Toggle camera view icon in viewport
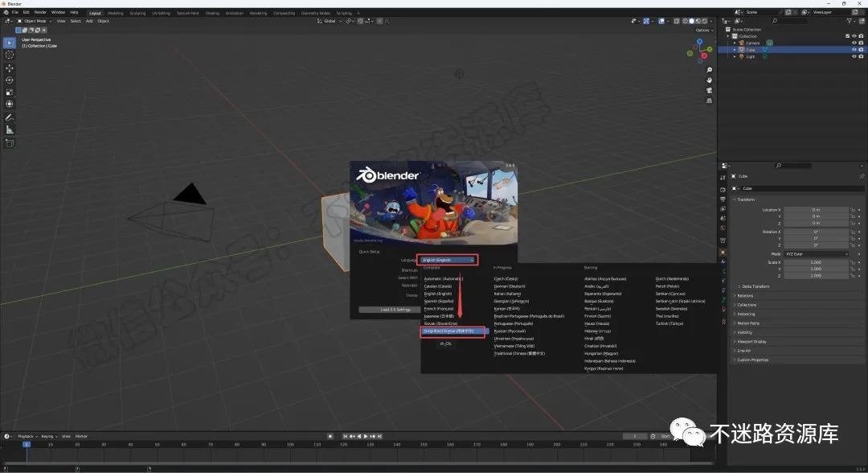Image resolution: width=868 pixels, height=473 pixels. point(709,90)
